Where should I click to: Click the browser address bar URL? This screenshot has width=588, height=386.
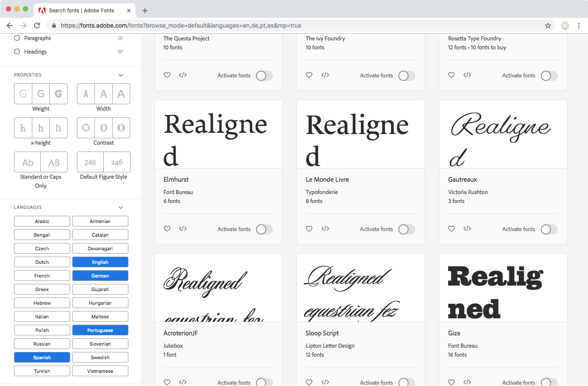(x=181, y=26)
